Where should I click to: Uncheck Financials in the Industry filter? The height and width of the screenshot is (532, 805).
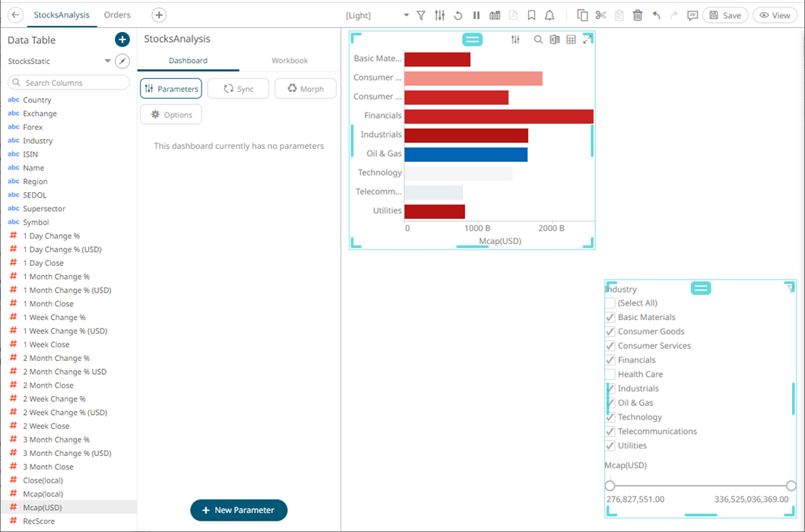(x=610, y=359)
